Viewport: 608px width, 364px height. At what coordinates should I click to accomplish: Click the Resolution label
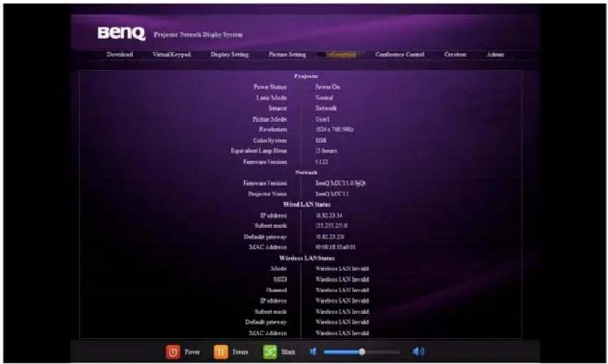273,129
